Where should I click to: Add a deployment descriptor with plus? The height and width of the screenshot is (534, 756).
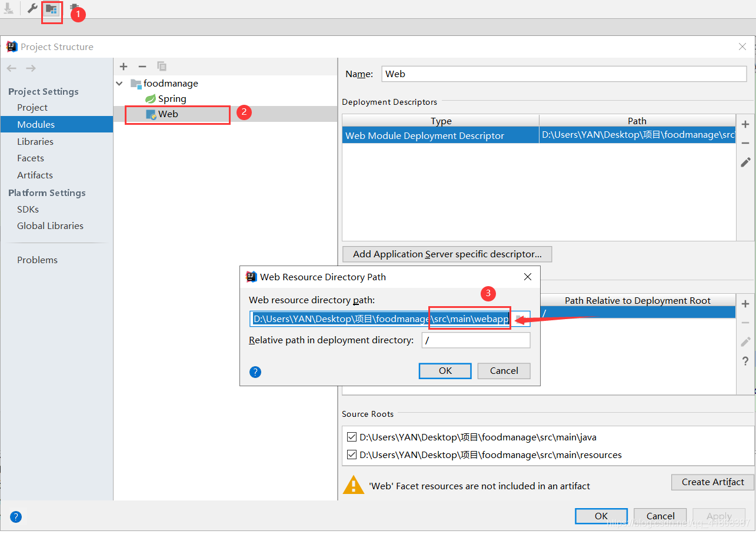(x=745, y=124)
